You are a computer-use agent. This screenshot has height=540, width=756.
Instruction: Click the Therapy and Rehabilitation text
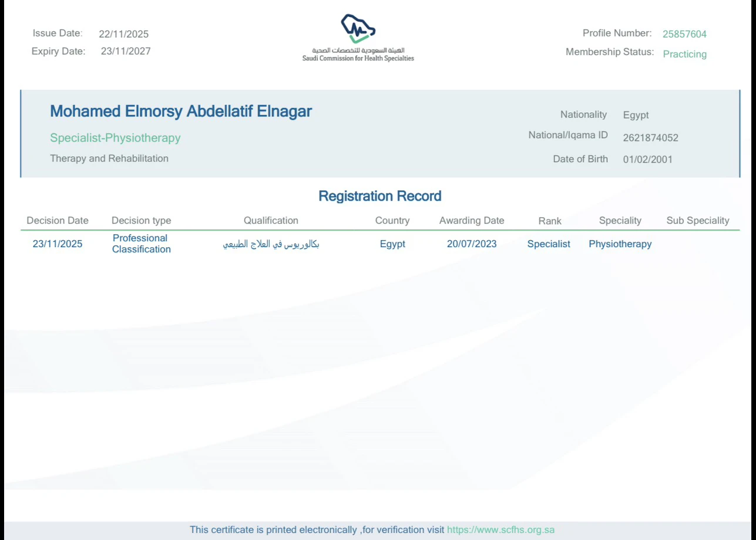(109, 158)
